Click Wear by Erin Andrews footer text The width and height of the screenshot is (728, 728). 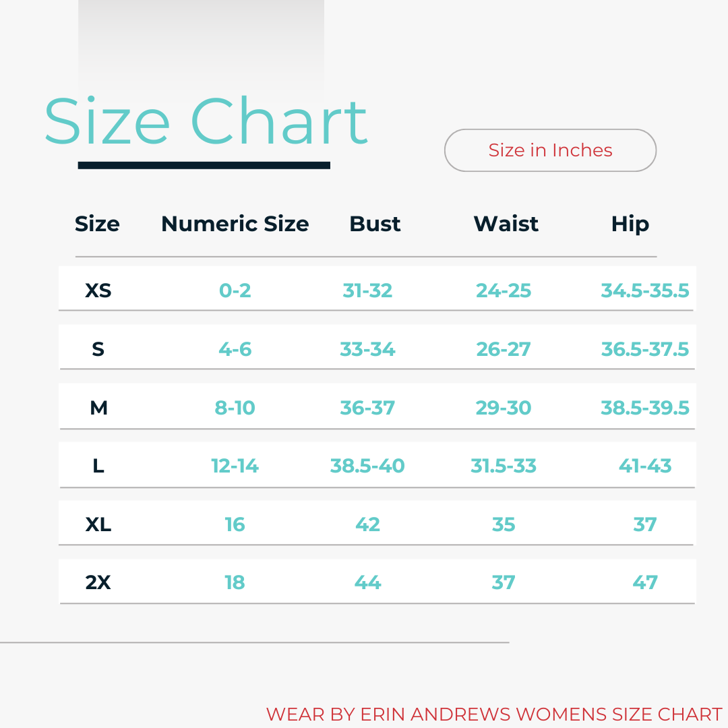494,715
